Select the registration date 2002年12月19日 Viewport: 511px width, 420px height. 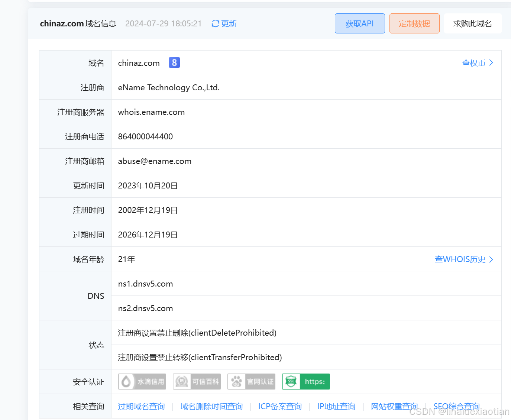coord(148,210)
